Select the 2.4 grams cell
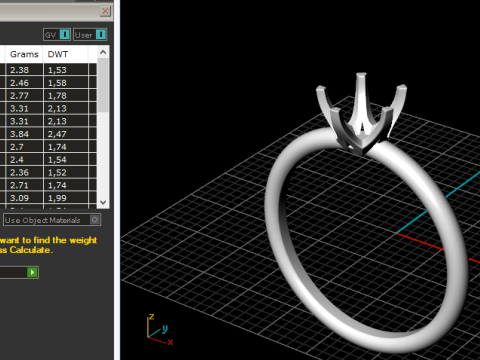 [x=24, y=160]
